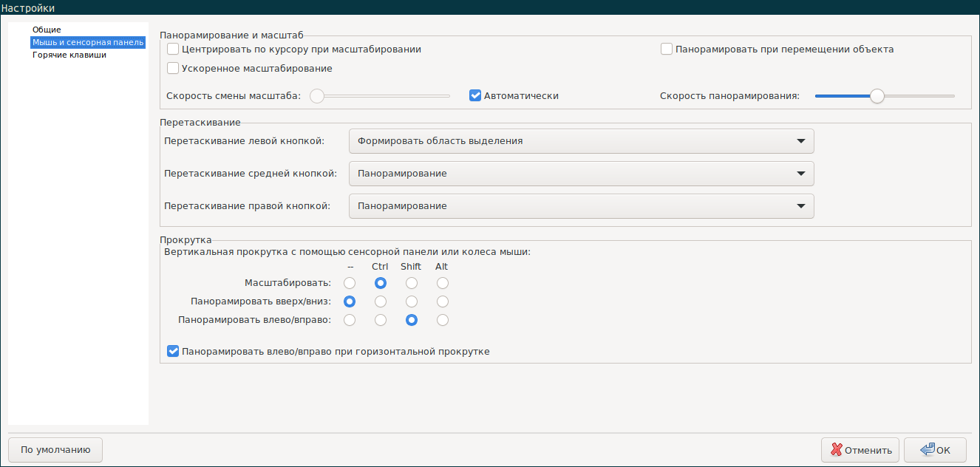This screenshot has height=467, width=980.
Task: Confirm settings with the 'ОК' button
Action: (936, 449)
